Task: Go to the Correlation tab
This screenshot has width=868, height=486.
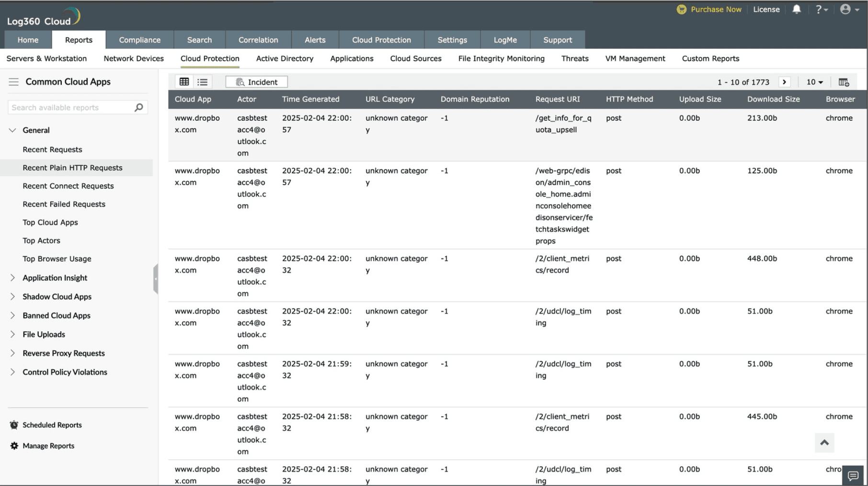Action: coord(258,40)
